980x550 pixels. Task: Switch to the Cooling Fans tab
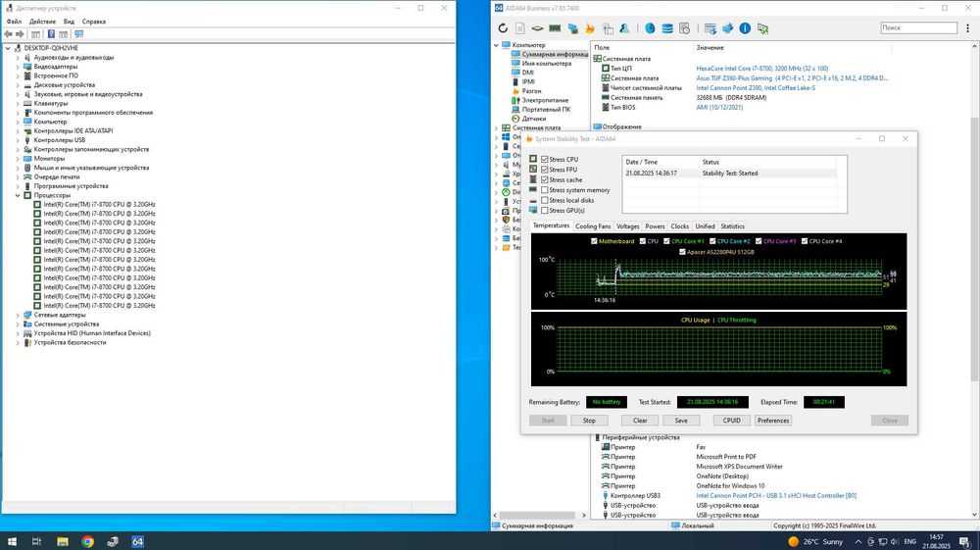point(593,226)
